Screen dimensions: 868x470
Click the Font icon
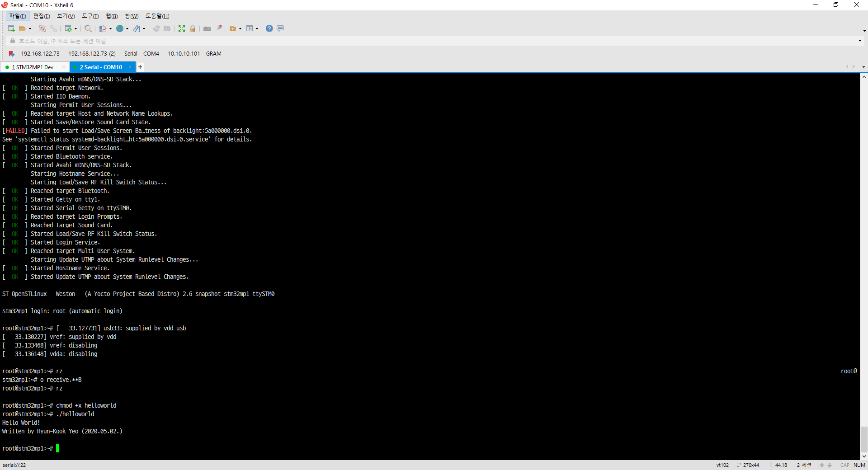point(137,28)
